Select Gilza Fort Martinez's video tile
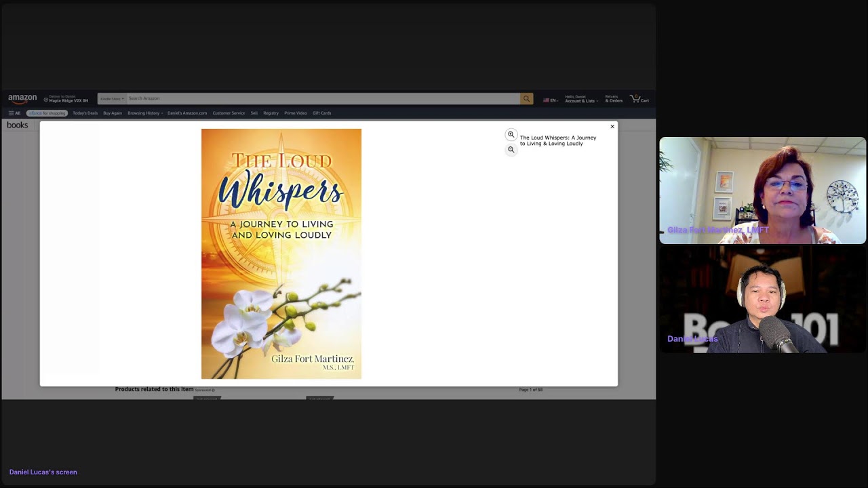The image size is (868, 488). [x=763, y=190]
